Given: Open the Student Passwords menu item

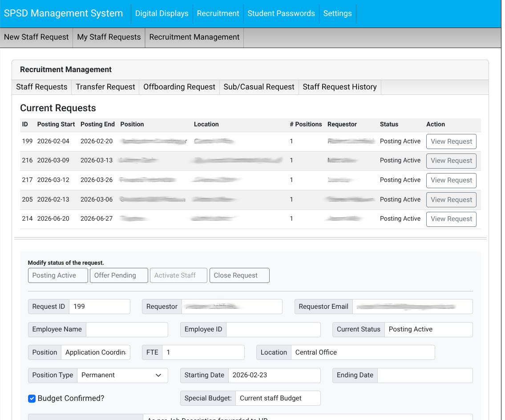Looking at the screenshot, I should (x=281, y=13).
